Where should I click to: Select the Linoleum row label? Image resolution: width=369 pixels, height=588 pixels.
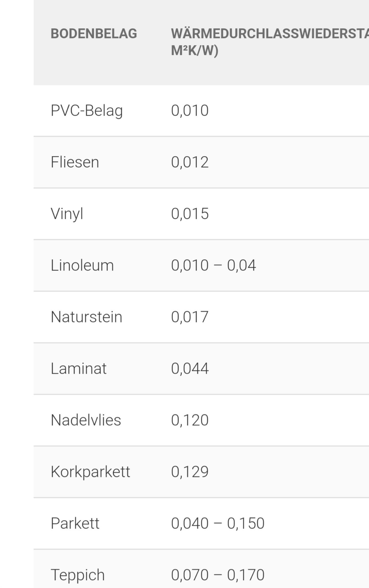click(82, 265)
